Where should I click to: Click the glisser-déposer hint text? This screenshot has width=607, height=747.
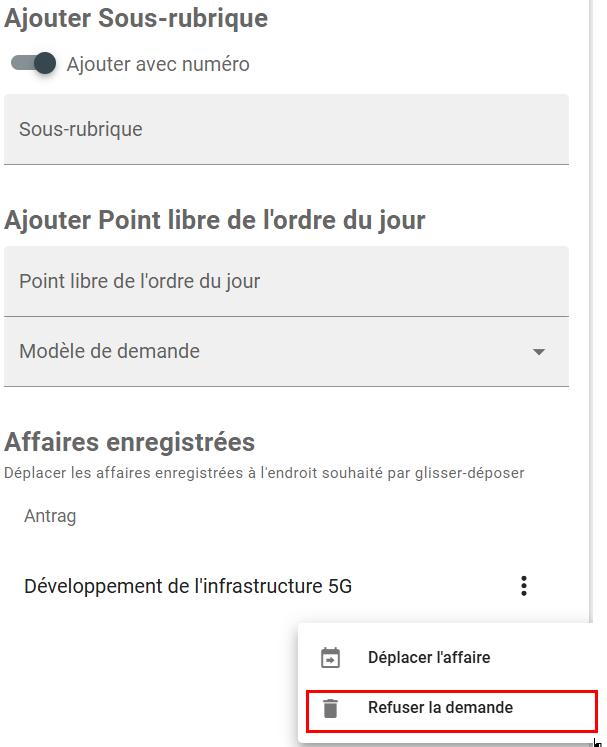point(264,472)
